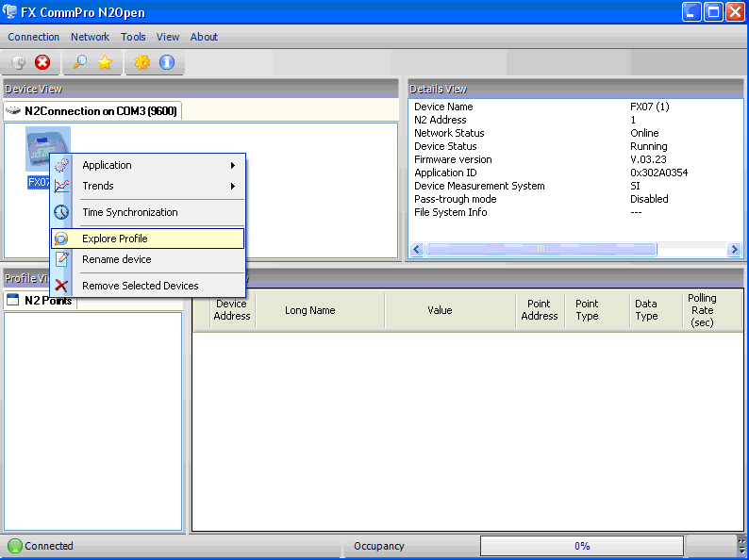This screenshot has height=560, width=749.
Task: Select Time Synchronization menu entry
Action: point(148,212)
